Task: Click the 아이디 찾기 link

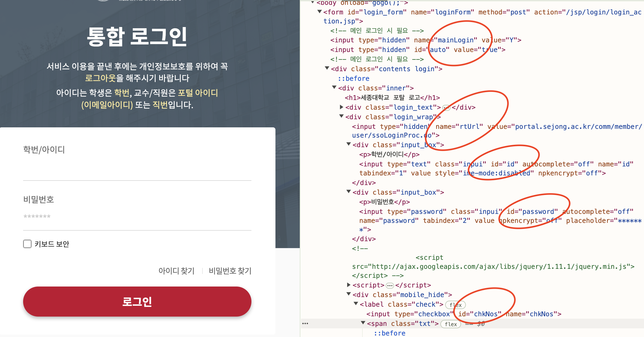Action: tap(176, 271)
